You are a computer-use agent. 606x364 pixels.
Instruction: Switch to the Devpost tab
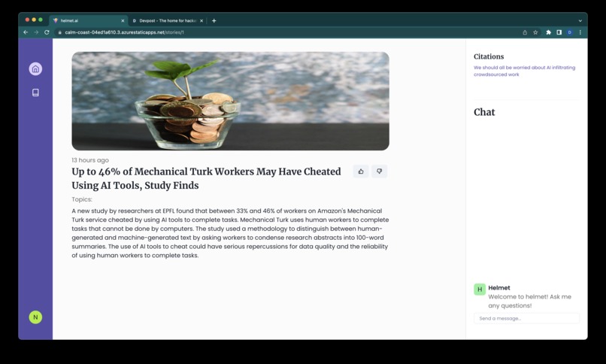pyautogui.click(x=168, y=21)
